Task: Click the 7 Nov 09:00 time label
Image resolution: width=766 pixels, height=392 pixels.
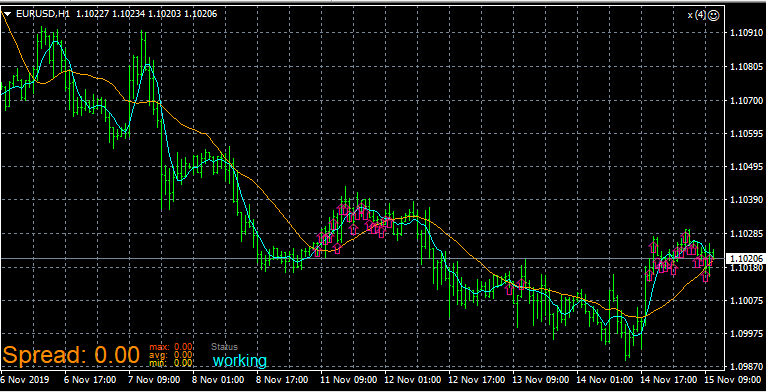Action: click(x=154, y=379)
